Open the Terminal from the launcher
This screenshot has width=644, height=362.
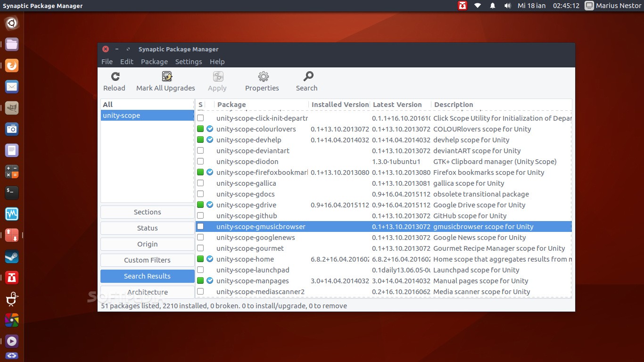tap(12, 192)
